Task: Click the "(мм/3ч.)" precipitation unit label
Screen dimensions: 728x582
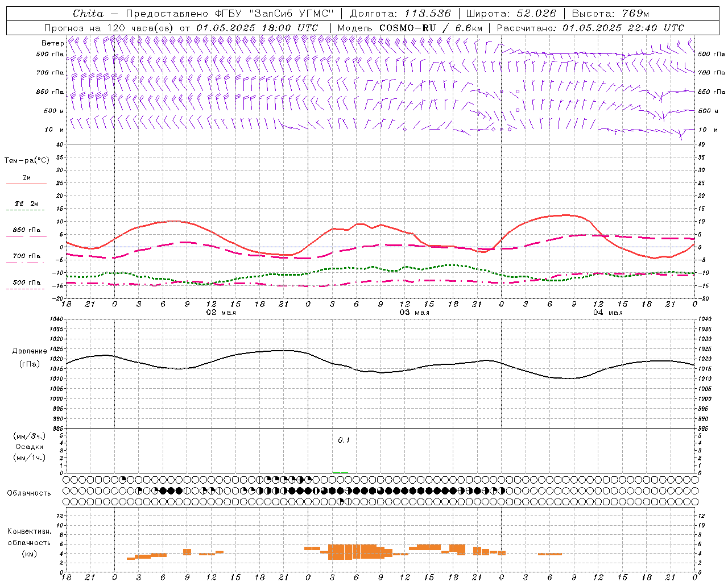Action: (x=30, y=436)
